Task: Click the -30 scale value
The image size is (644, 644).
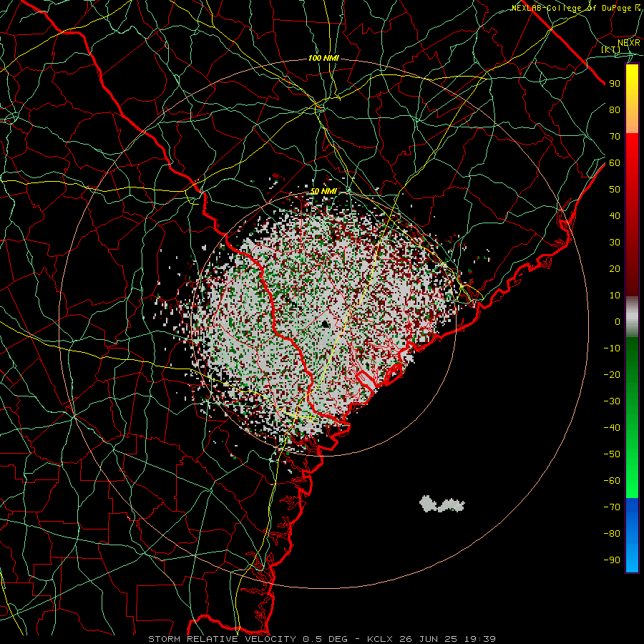Action: 612,401
